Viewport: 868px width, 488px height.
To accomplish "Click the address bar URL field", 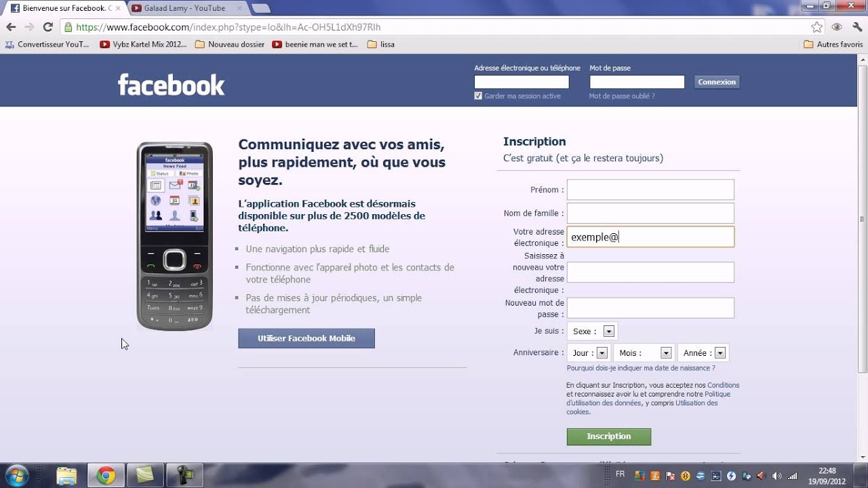I will click(434, 27).
